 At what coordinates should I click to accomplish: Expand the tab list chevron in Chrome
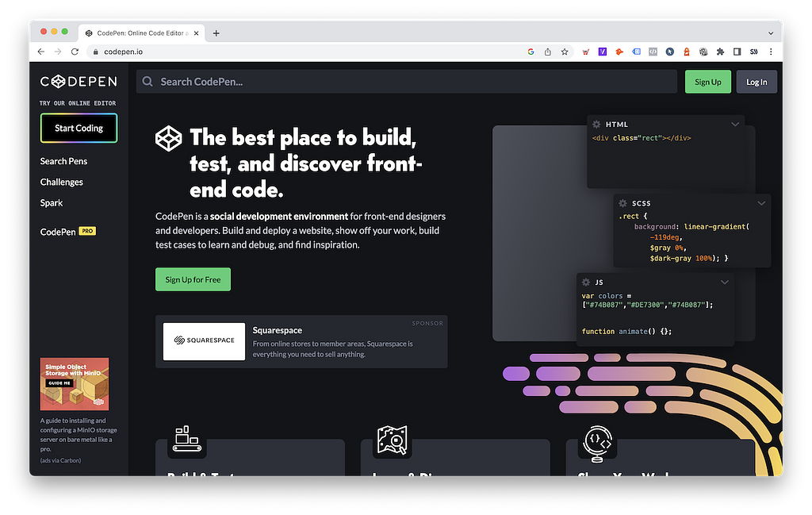771,33
